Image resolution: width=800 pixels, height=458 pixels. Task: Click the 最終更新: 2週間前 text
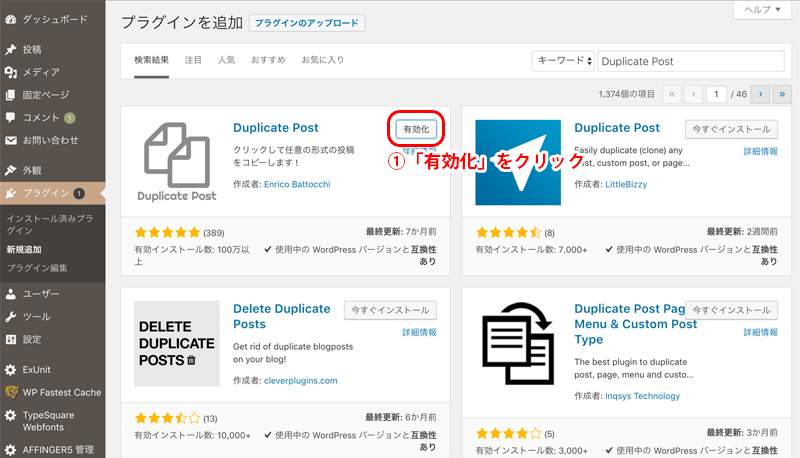pos(742,232)
